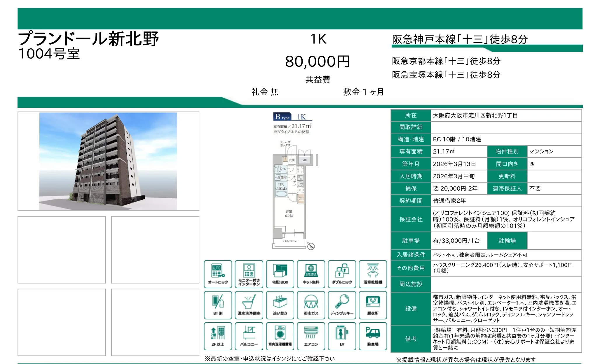Expand the 更新料 renewal fee field
The image size is (600, 364).
[x=507, y=176]
